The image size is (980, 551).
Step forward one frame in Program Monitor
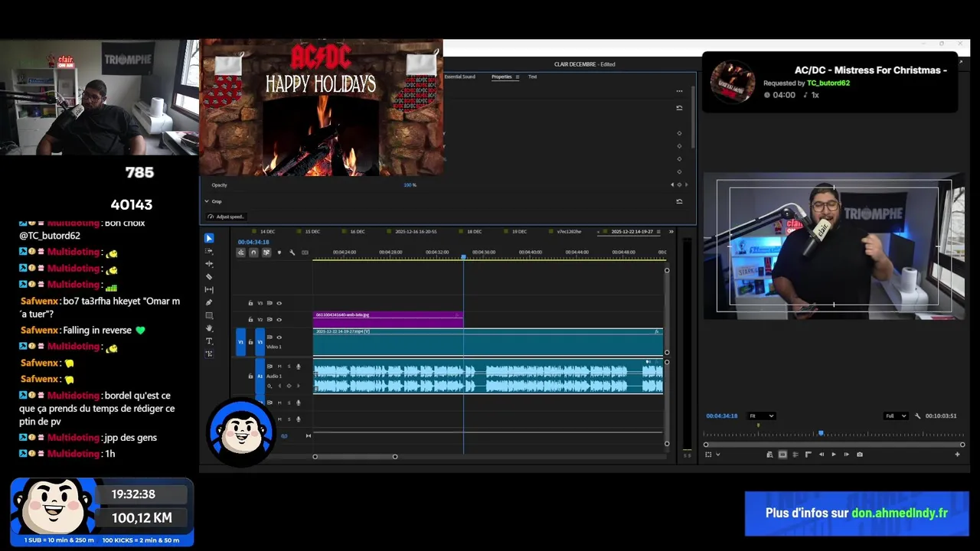[846, 455]
